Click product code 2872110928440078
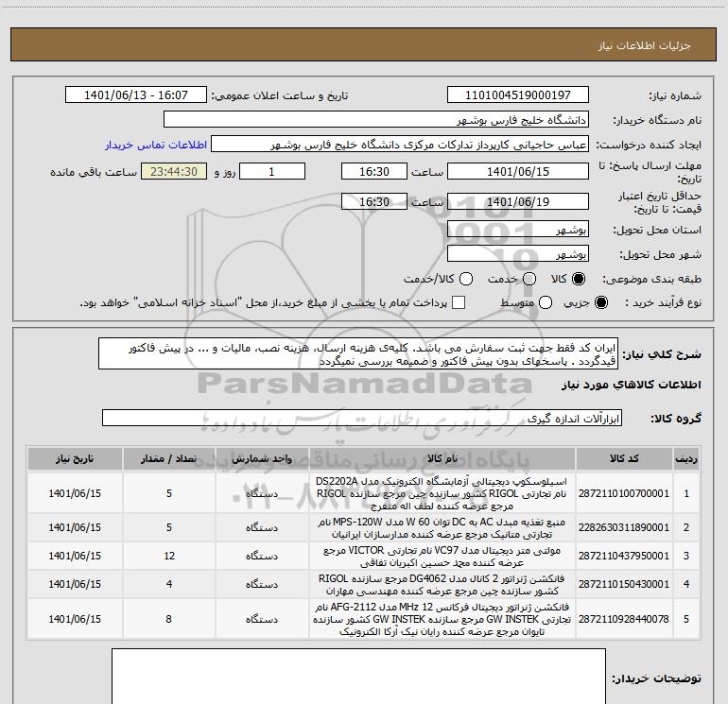 (624, 619)
